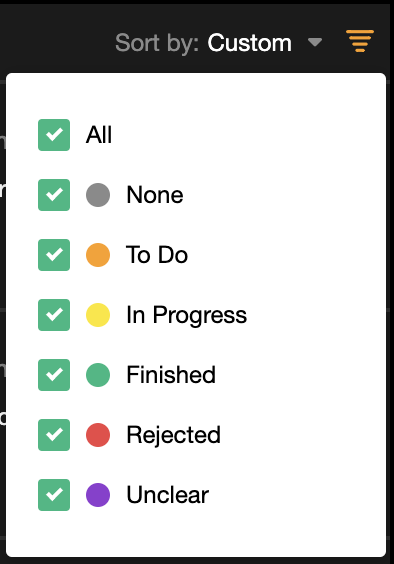Toggle the Rejected checkbox
Screen dimensions: 394x564
click(54, 435)
